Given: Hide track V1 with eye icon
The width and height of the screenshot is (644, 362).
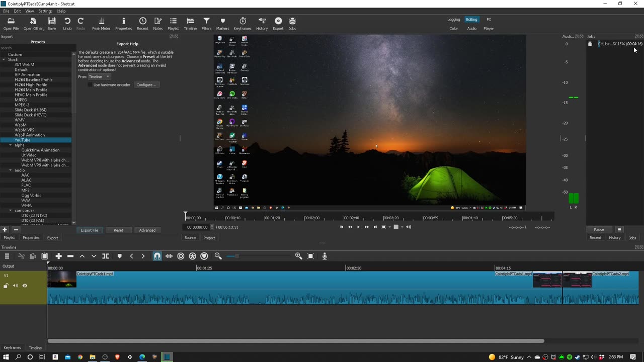Looking at the screenshot, I should (x=25, y=286).
